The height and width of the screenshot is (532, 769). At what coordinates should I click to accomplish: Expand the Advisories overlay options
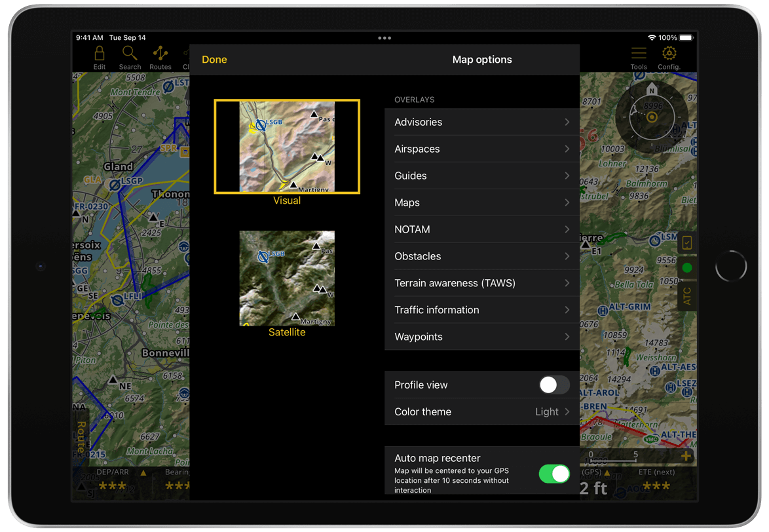click(481, 123)
